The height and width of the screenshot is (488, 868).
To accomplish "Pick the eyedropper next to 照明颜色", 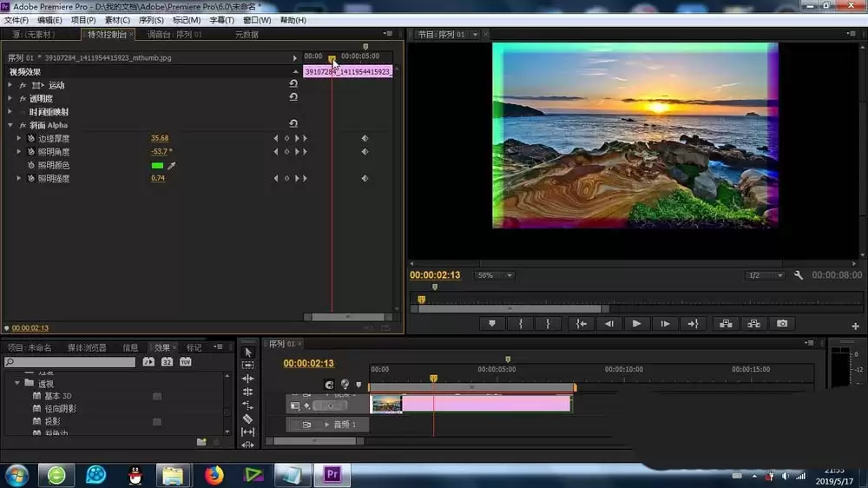I will click(171, 165).
